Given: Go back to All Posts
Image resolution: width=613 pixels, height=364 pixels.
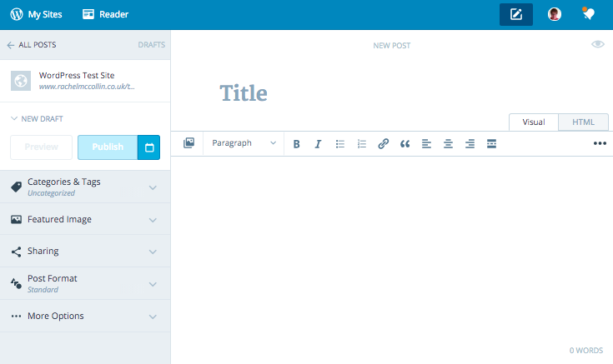Looking at the screenshot, I should (32, 45).
